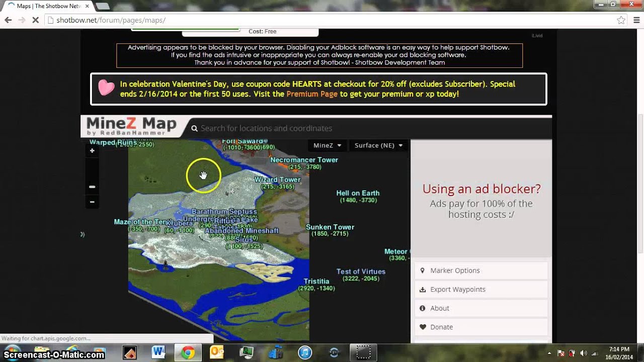Click the search magnifier icon

tap(194, 128)
